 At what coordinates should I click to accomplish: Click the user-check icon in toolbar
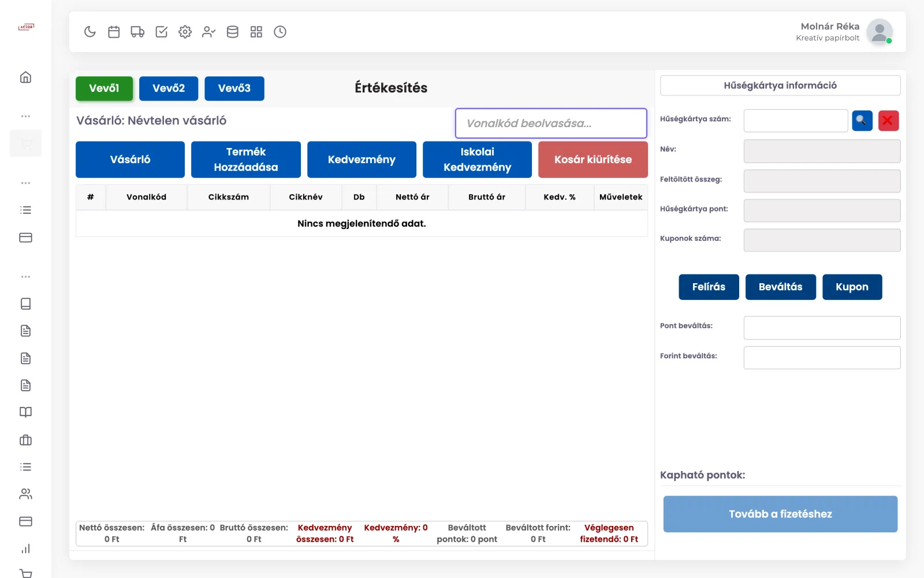click(208, 32)
